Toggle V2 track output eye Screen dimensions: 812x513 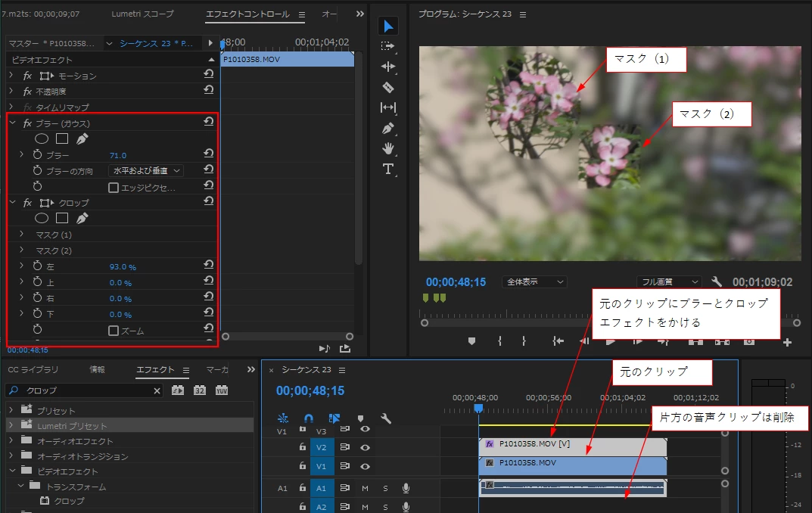pos(365,447)
